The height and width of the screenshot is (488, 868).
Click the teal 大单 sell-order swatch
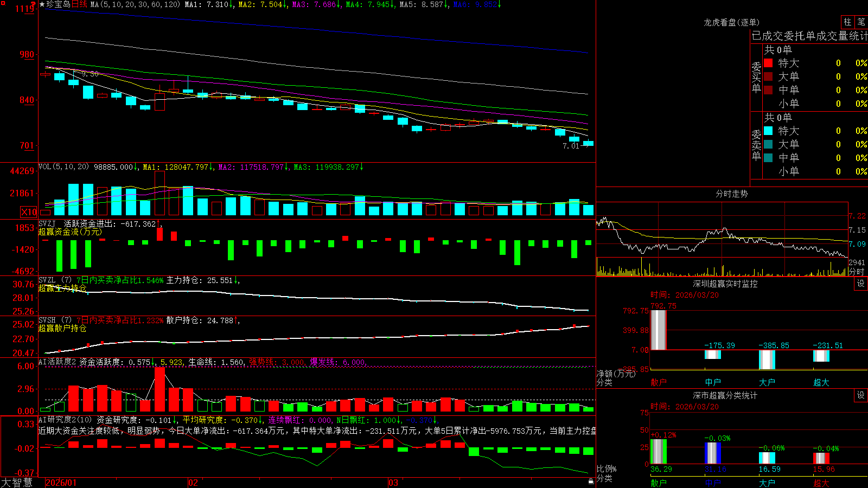768,144
